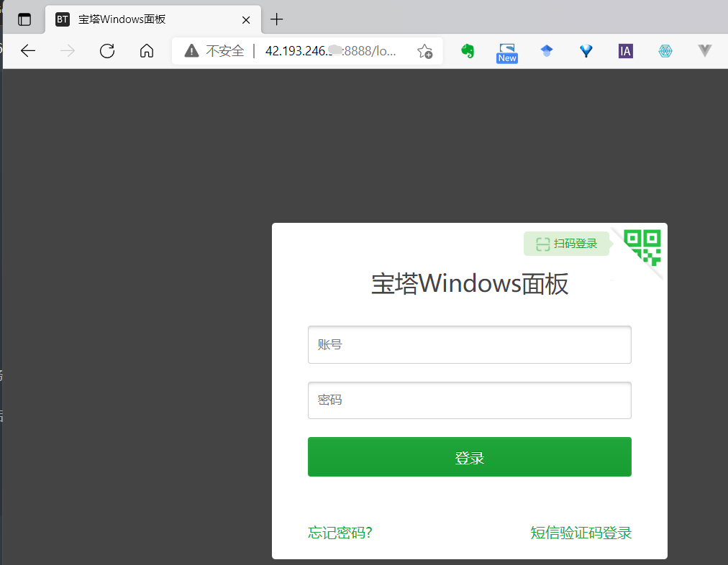The image size is (728, 565).
Task: Open the gray Vue devtools extension
Action: click(x=705, y=51)
